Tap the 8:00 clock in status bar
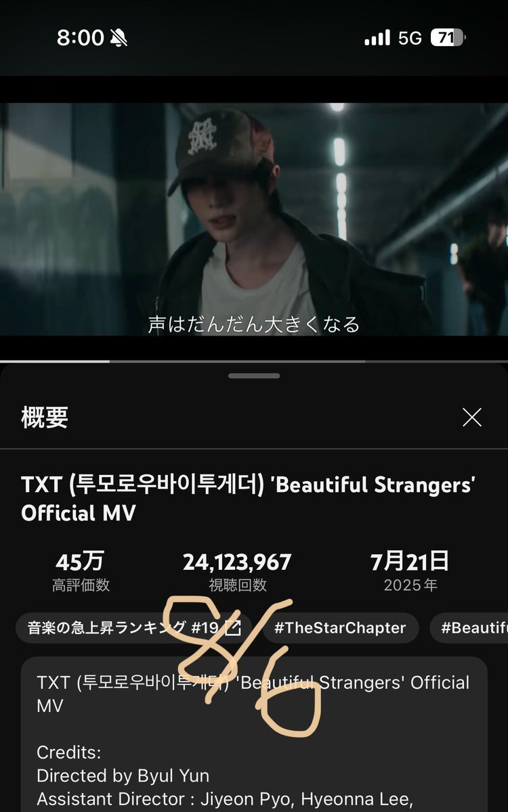The width and height of the screenshot is (508, 812). (x=81, y=38)
